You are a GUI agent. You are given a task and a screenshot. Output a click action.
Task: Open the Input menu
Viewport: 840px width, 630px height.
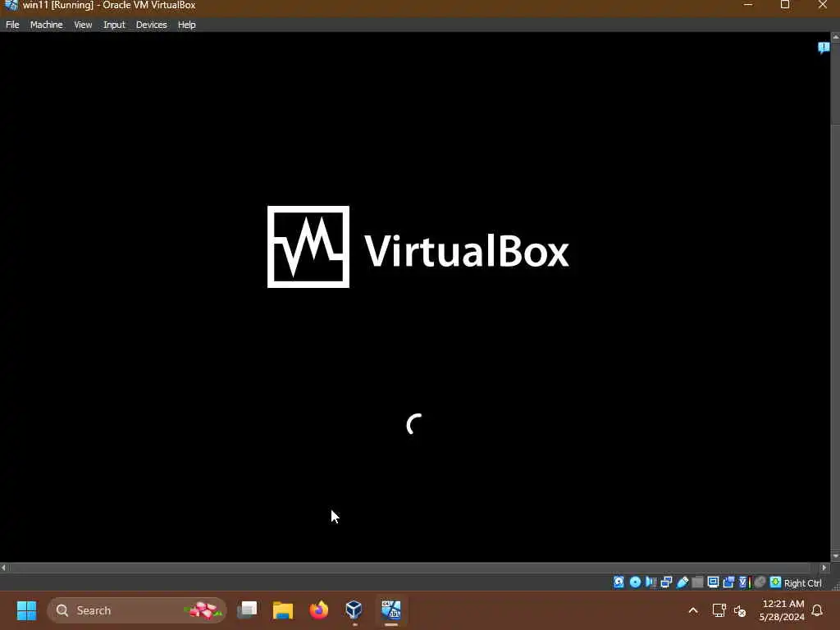pyautogui.click(x=113, y=25)
